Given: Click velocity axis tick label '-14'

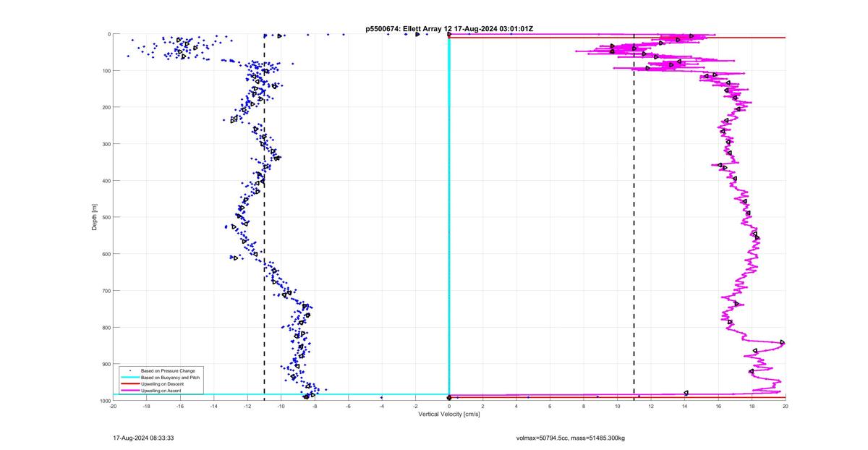Looking at the screenshot, I should (x=213, y=407).
